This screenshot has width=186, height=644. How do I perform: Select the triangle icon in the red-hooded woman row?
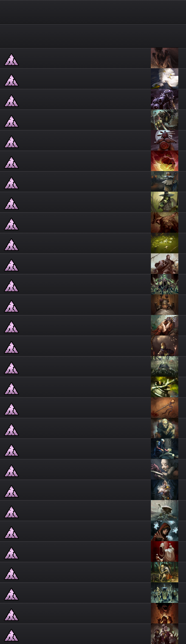[x=11, y=532]
